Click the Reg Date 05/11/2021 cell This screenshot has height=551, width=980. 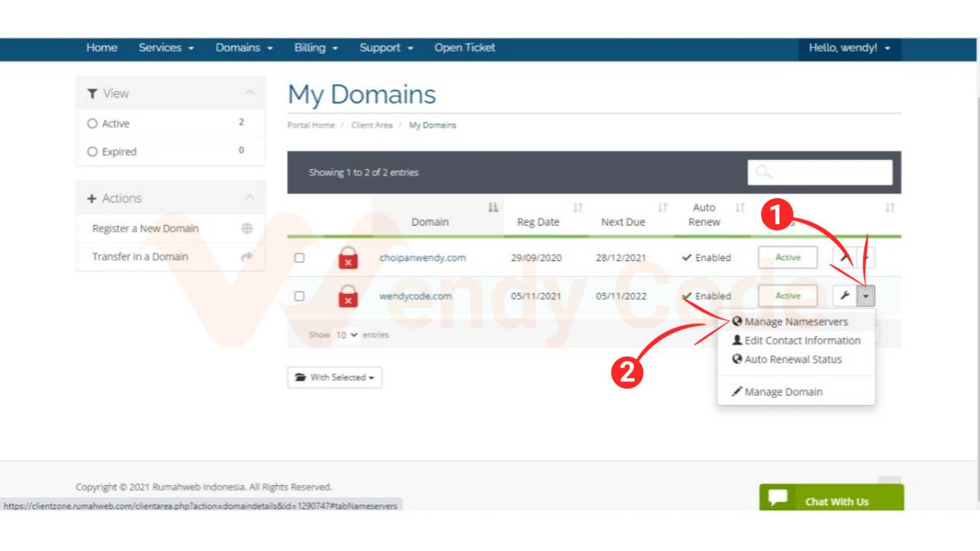point(537,296)
